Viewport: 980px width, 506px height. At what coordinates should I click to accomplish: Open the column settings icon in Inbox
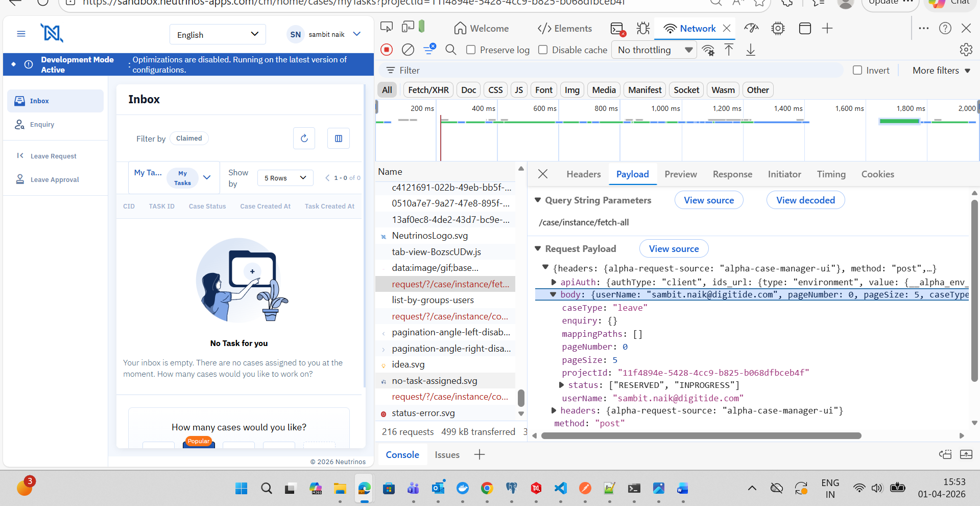[x=339, y=138]
